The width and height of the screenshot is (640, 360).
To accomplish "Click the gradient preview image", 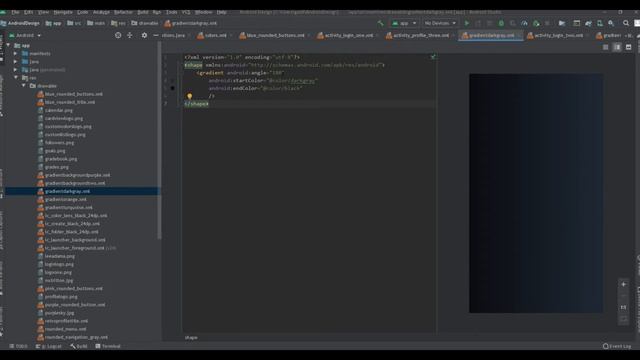I will [x=536, y=193].
